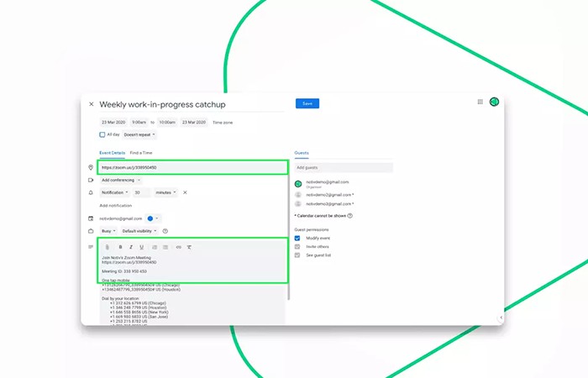Open the Notification type dropdown

pyautogui.click(x=115, y=192)
